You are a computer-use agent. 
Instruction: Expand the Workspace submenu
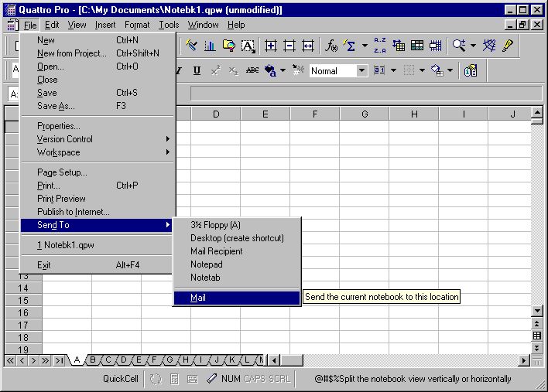[x=98, y=152]
